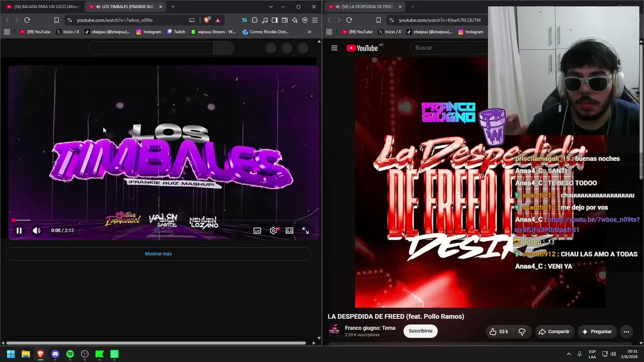
Task: Toggle the browser sidebar panel
Action: (x=275, y=20)
